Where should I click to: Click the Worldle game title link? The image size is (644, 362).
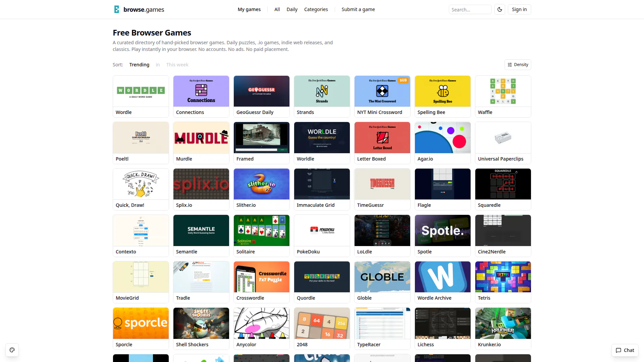tap(305, 159)
